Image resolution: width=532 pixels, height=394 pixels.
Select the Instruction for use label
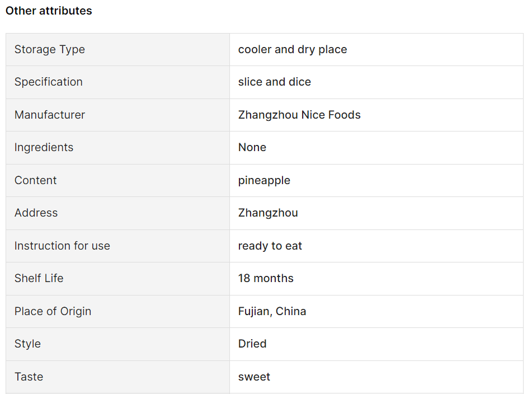click(x=62, y=246)
